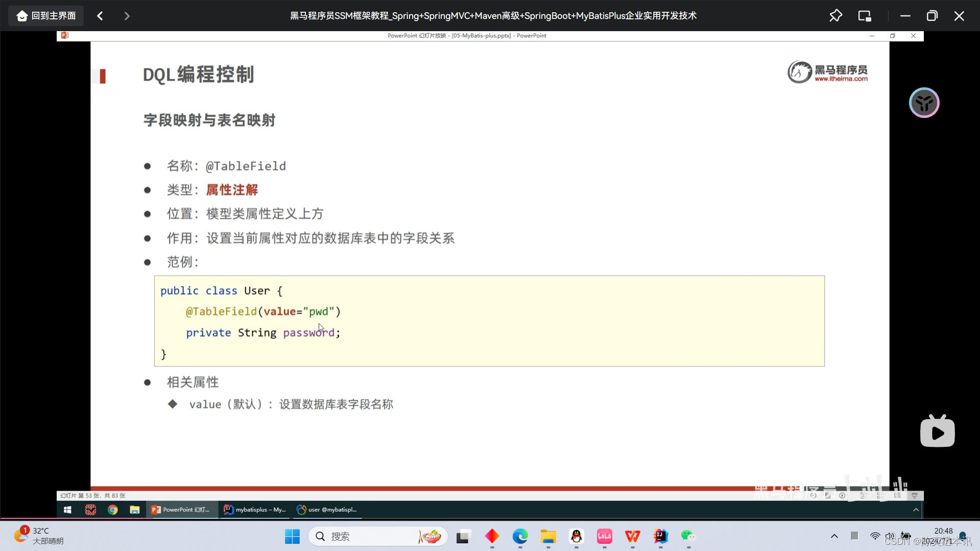Show all slides using the grid view icon
Image resolution: width=980 pixels, height=551 pixels.
tap(880, 495)
